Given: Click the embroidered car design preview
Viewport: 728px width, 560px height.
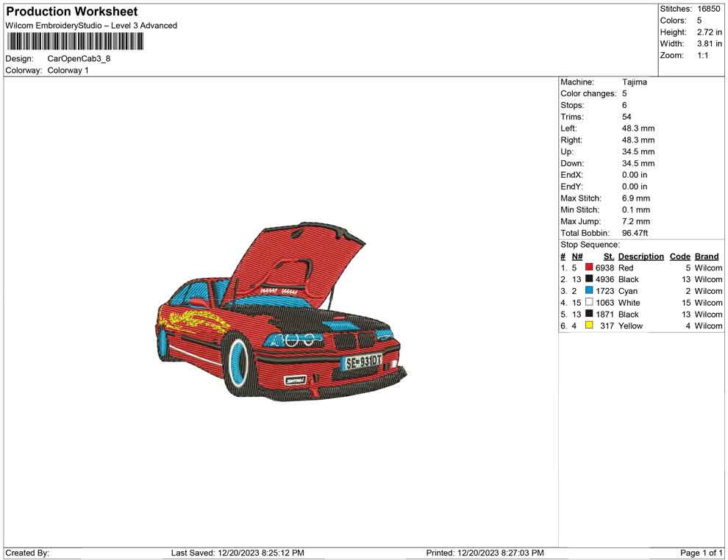Looking at the screenshot, I should [x=281, y=312].
